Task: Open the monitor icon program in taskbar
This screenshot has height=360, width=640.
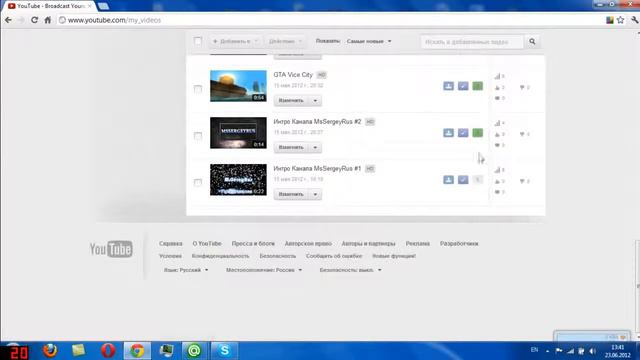Action: (167, 351)
